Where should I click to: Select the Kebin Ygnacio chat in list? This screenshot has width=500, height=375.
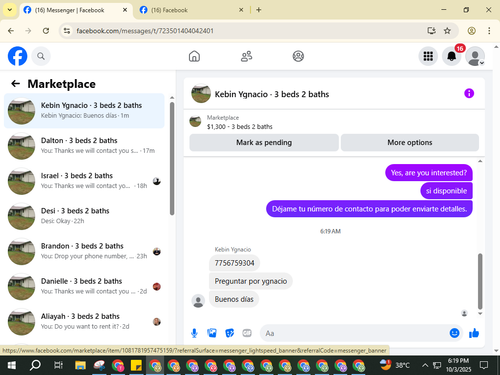click(x=84, y=111)
